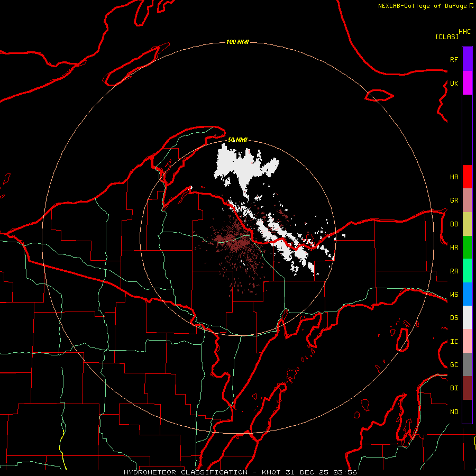Click the RA light-green legend swatch

[x=467, y=271]
